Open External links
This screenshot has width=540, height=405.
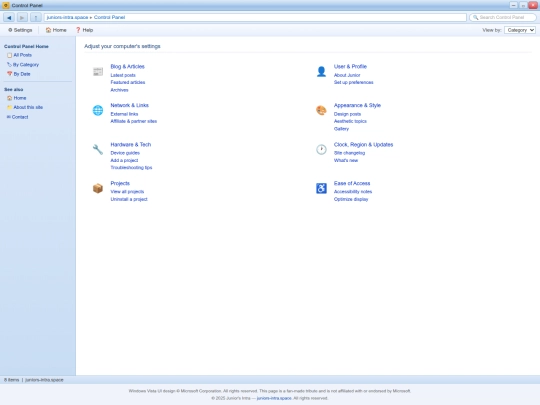click(124, 114)
